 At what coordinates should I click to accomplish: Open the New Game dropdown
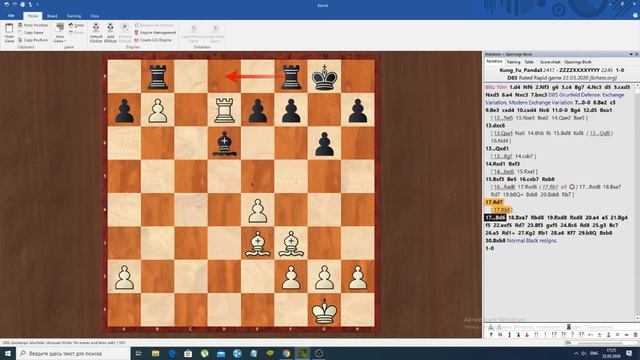coord(60,33)
